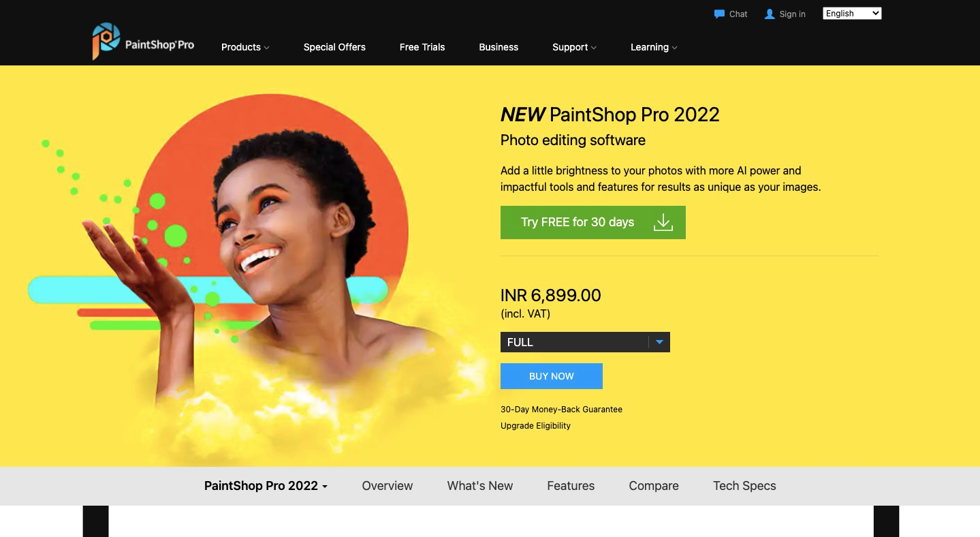Expand the Learning menu

(654, 47)
